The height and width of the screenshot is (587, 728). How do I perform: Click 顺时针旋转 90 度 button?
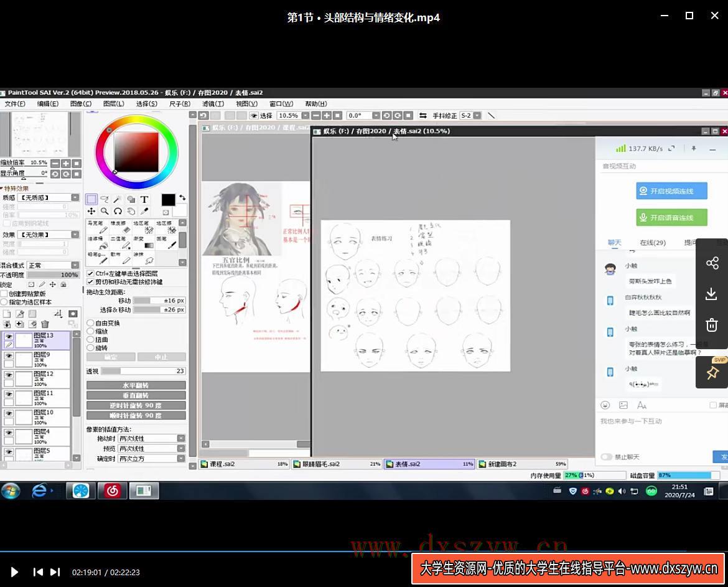coord(136,416)
